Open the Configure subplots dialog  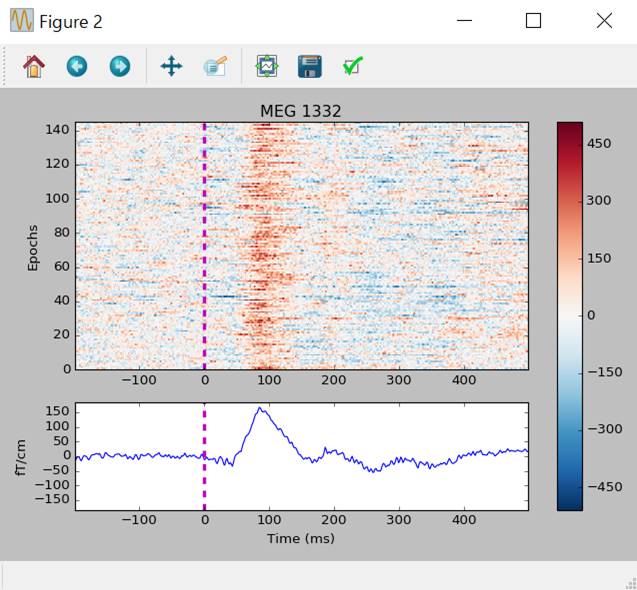click(x=267, y=67)
